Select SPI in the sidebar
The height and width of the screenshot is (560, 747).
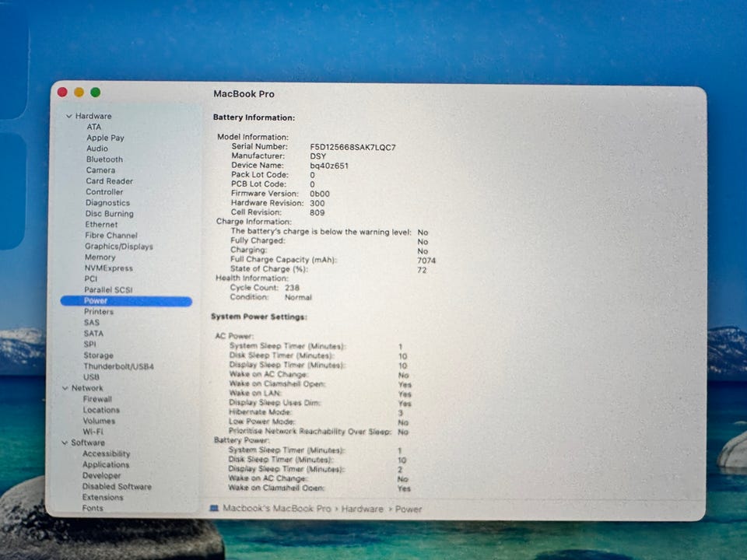tap(89, 345)
